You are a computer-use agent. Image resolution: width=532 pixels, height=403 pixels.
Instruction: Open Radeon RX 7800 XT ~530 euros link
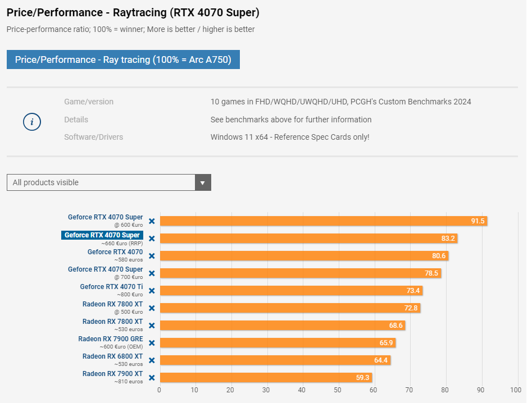pos(113,322)
